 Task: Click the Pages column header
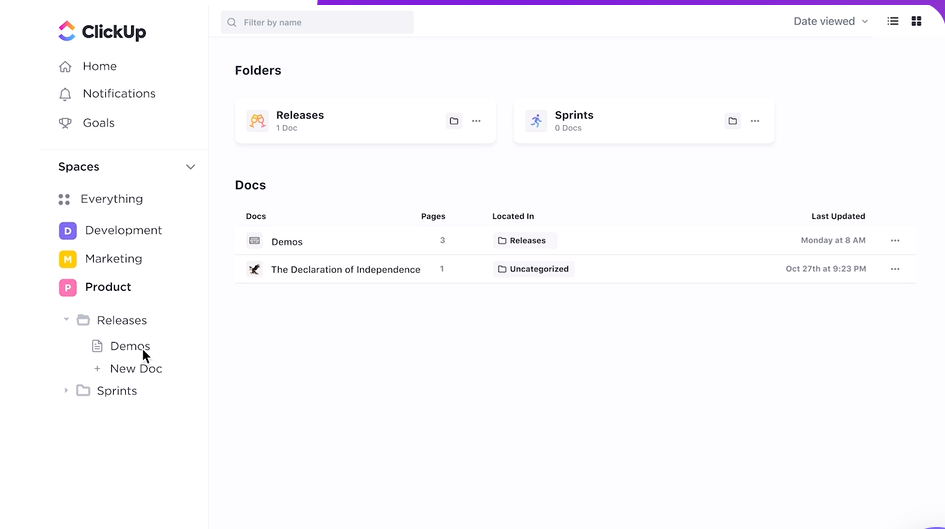(x=433, y=216)
